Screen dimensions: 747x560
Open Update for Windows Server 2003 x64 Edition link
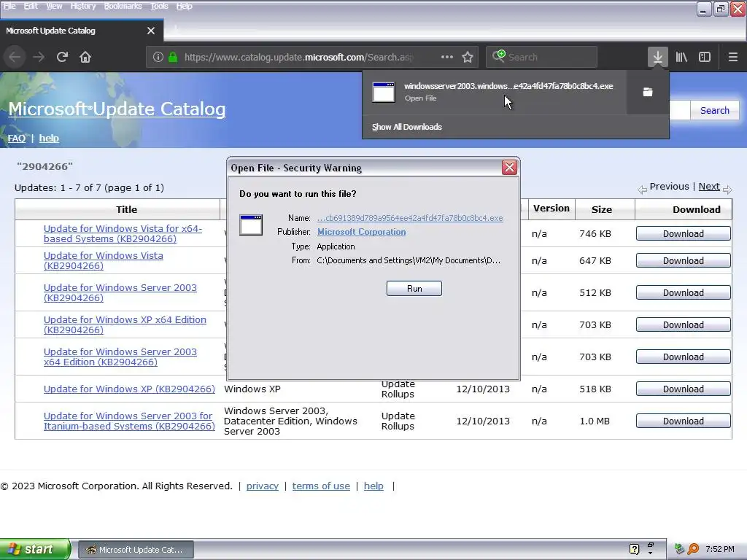(120, 357)
